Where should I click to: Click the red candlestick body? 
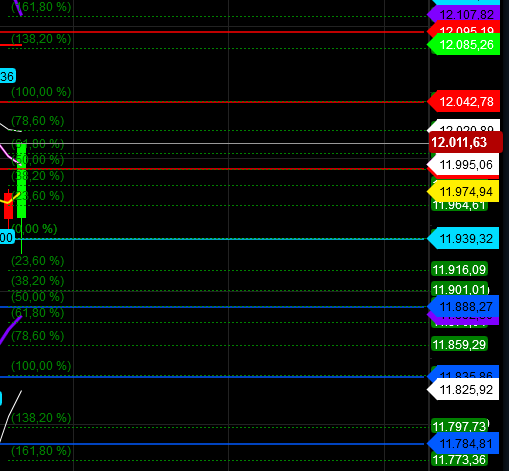point(8,206)
